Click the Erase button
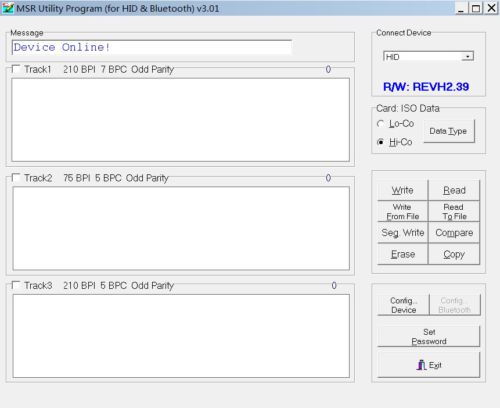Image resolution: width=500 pixels, height=408 pixels. (403, 254)
